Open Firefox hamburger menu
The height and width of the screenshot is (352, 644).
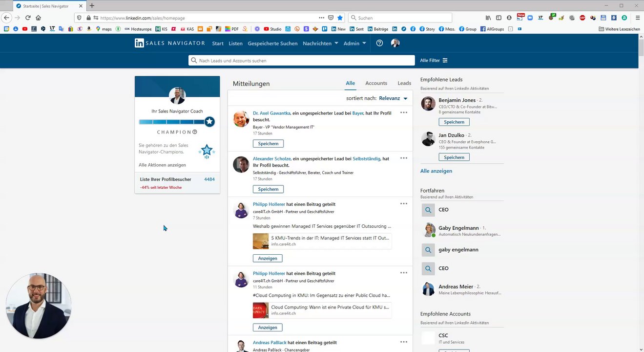638,18
